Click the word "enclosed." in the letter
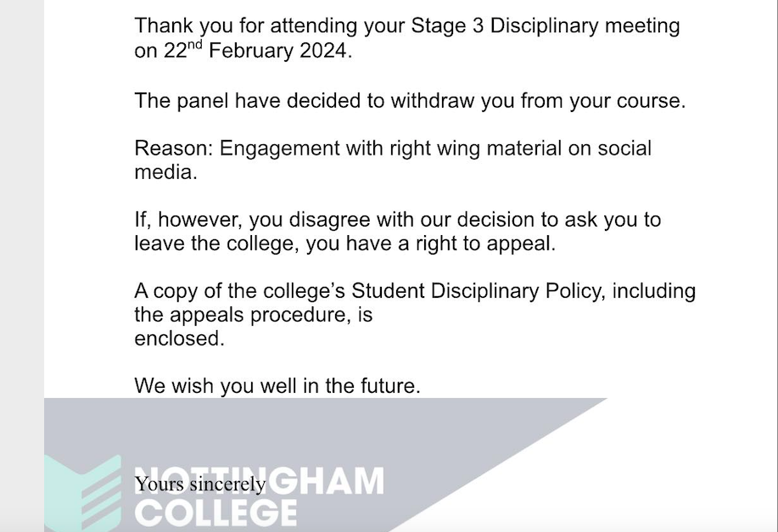This screenshot has height=532, width=778. [180, 339]
